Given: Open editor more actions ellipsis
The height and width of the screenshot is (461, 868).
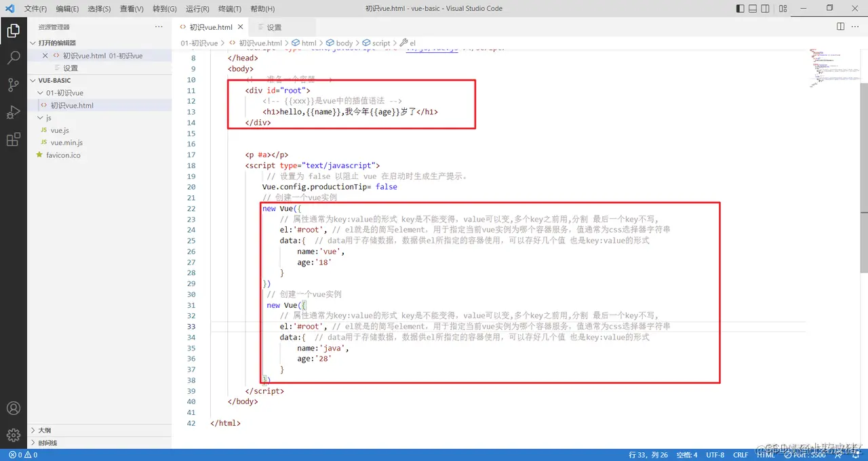Looking at the screenshot, I should point(856,27).
